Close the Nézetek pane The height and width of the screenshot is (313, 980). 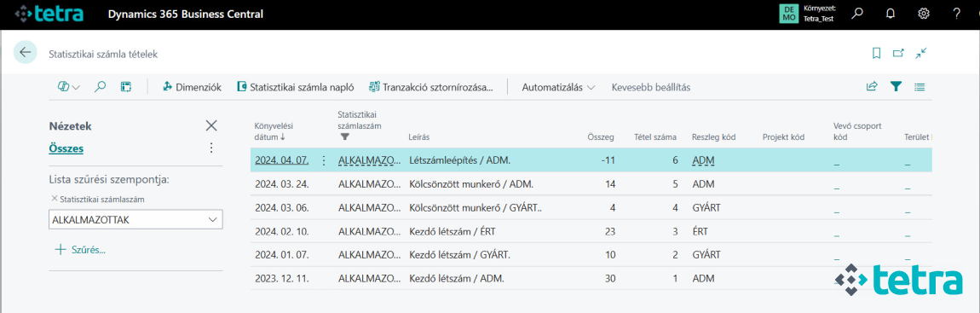211,126
